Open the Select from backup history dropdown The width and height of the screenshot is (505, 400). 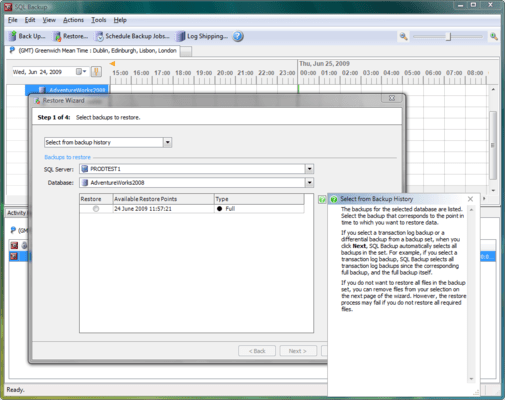point(168,142)
